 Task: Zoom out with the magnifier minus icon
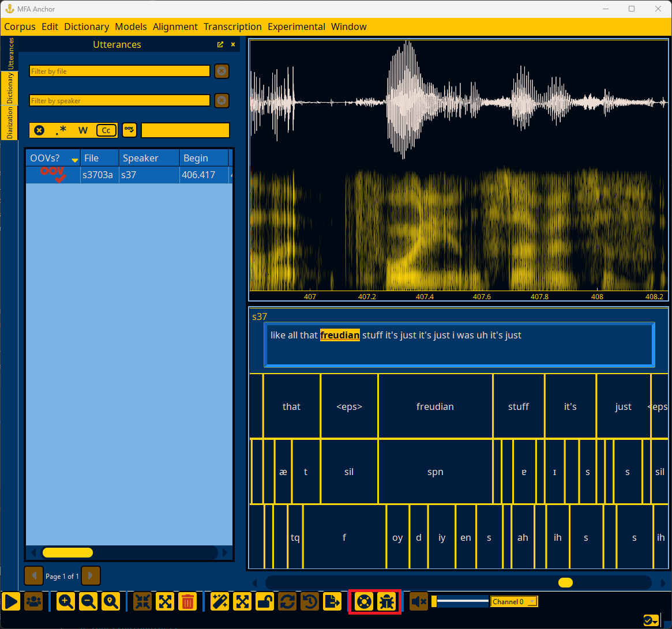pyautogui.click(x=88, y=601)
